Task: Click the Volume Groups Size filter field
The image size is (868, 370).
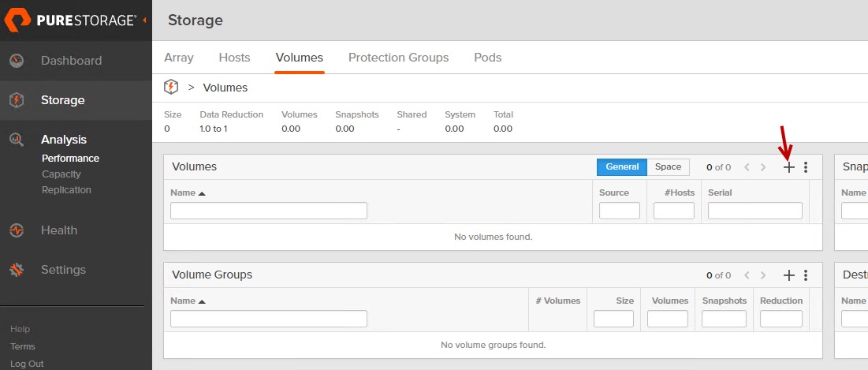Action: (x=614, y=319)
